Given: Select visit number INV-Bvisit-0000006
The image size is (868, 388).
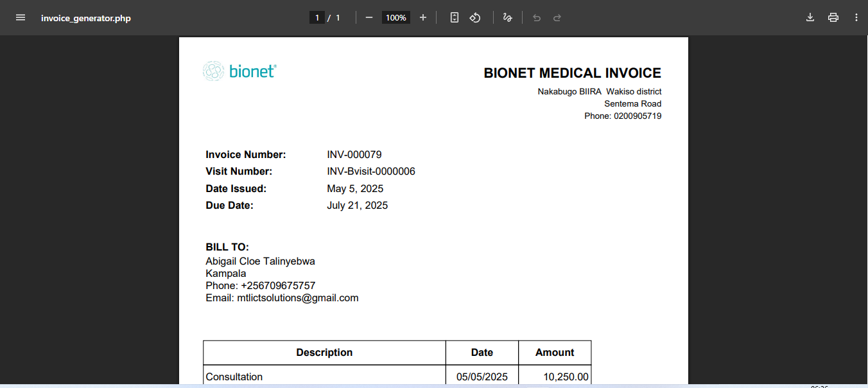Looking at the screenshot, I should pos(371,172).
